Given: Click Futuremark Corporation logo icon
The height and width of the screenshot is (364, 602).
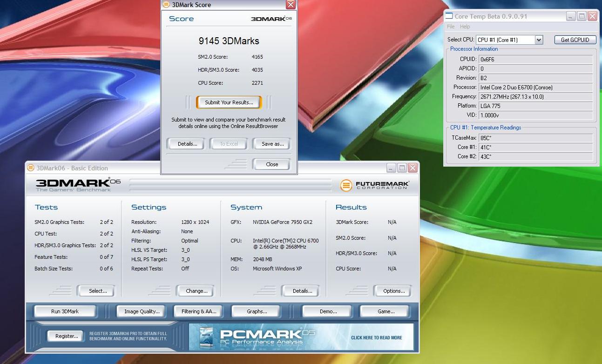Looking at the screenshot, I should pos(346,185).
